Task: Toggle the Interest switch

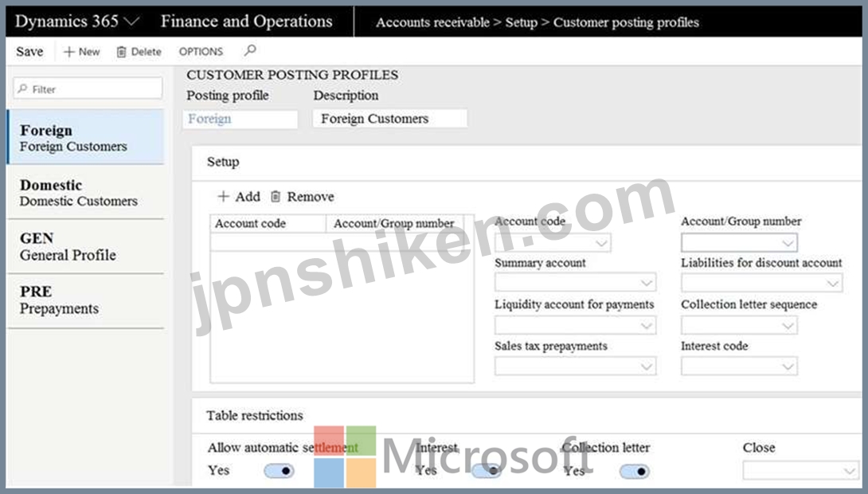Action: click(x=487, y=471)
